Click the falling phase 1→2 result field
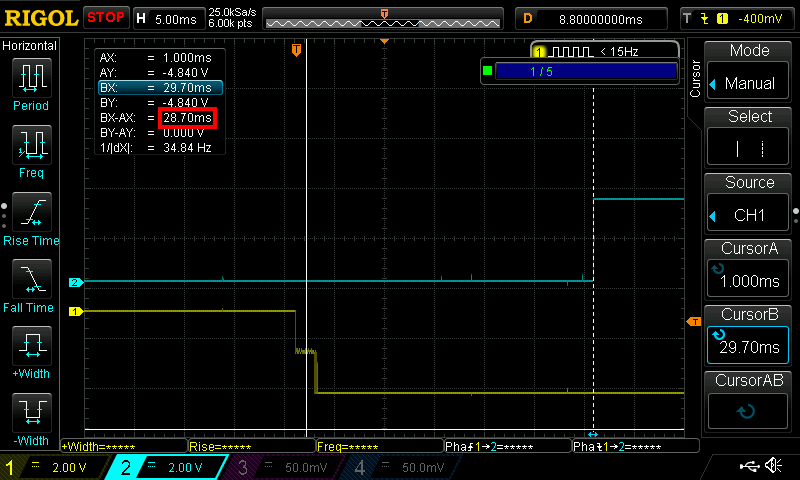The image size is (800, 480). click(x=636, y=446)
